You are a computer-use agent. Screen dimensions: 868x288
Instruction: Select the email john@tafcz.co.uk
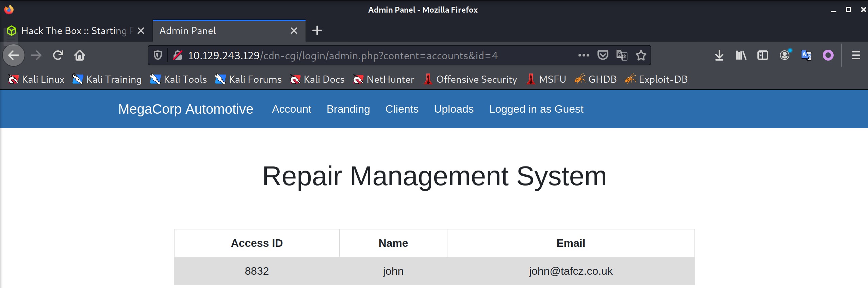571,271
